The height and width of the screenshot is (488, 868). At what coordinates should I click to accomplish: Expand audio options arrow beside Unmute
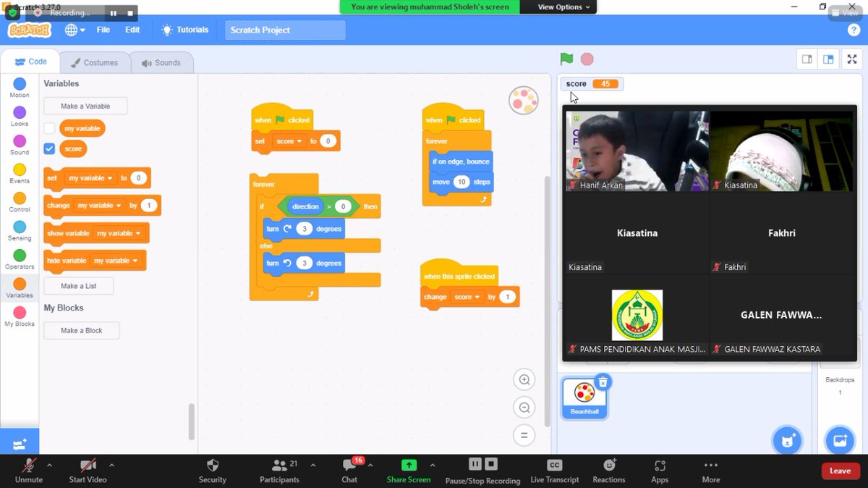coord(49,466)
